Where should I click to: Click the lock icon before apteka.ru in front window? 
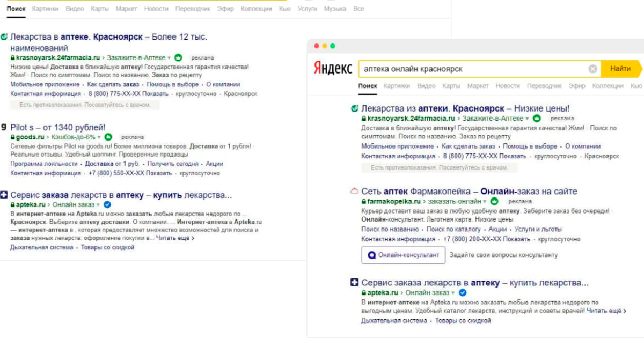363,293
